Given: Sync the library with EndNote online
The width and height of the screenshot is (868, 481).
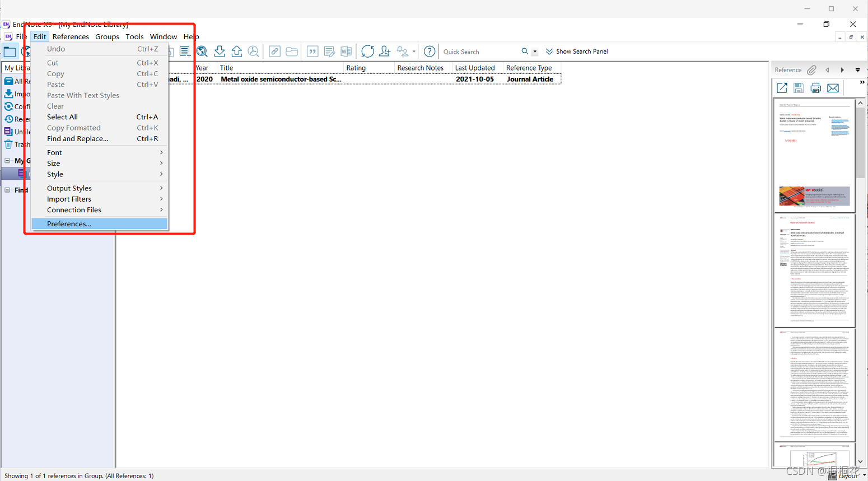Looking at the screenshot, I should (x=367, y=51).
